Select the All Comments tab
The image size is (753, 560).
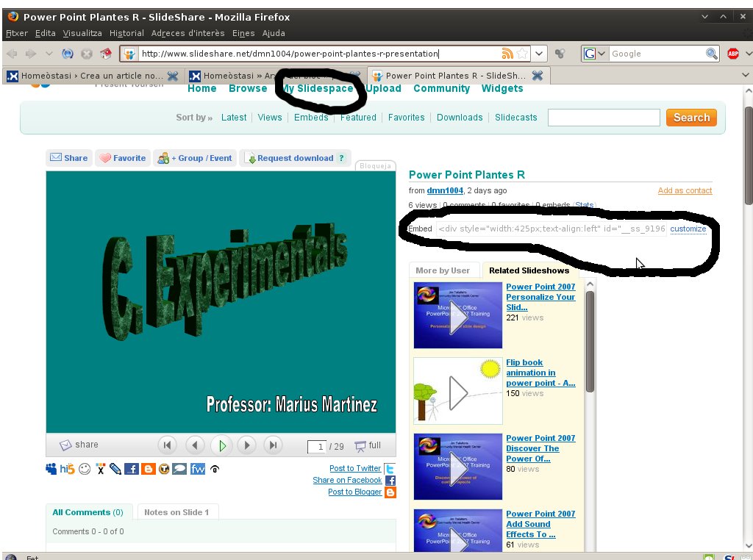pyautogui.click(x=88, y=512)
